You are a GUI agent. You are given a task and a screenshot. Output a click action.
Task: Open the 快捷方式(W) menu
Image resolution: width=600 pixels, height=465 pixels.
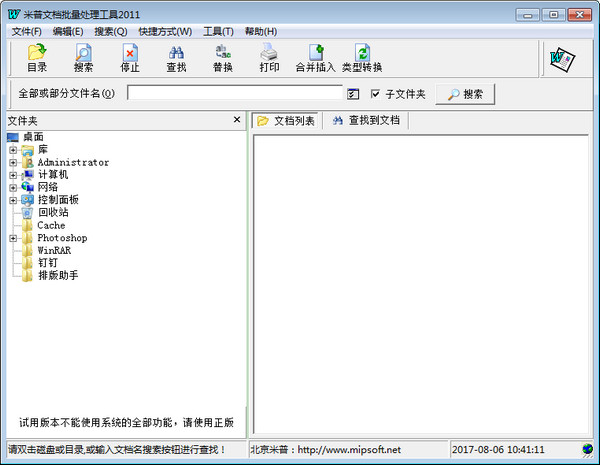[165, 32]
